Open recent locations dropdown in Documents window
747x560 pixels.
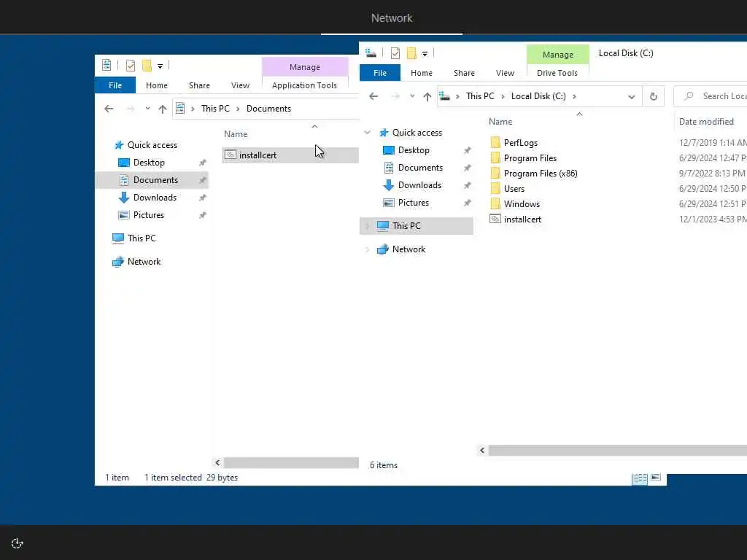(x=147, y=109)
